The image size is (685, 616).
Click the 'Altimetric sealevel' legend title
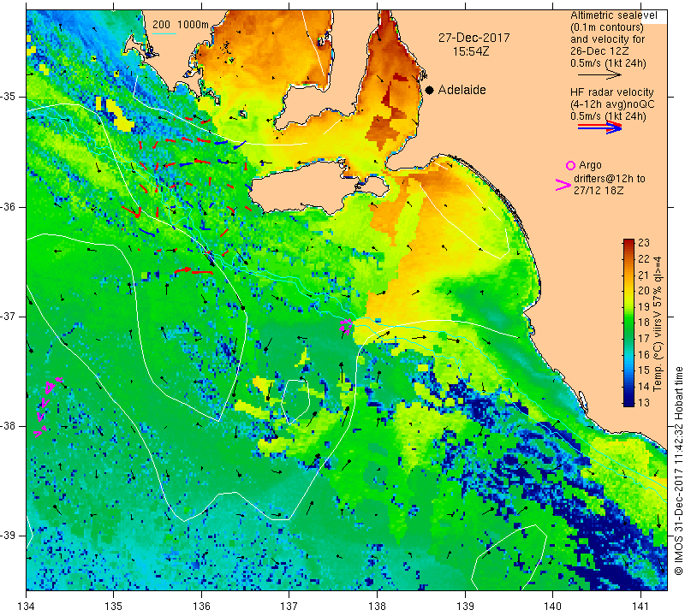[x=613, y=15]
